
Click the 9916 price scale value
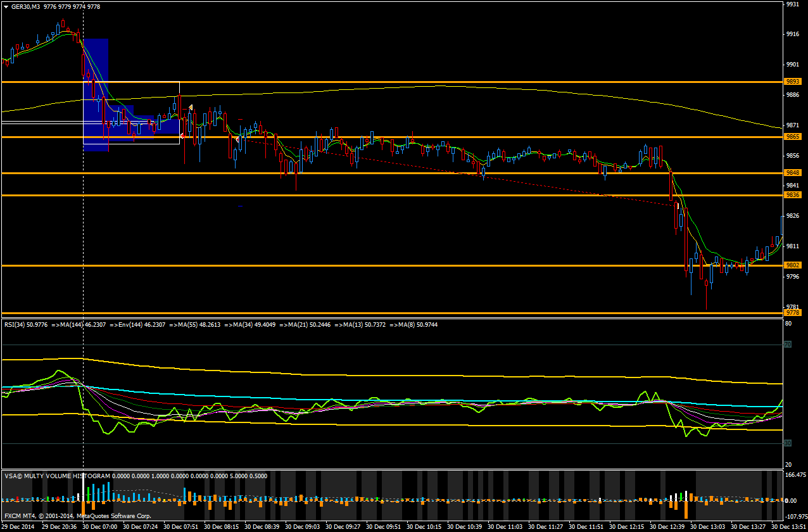[792, 34]
